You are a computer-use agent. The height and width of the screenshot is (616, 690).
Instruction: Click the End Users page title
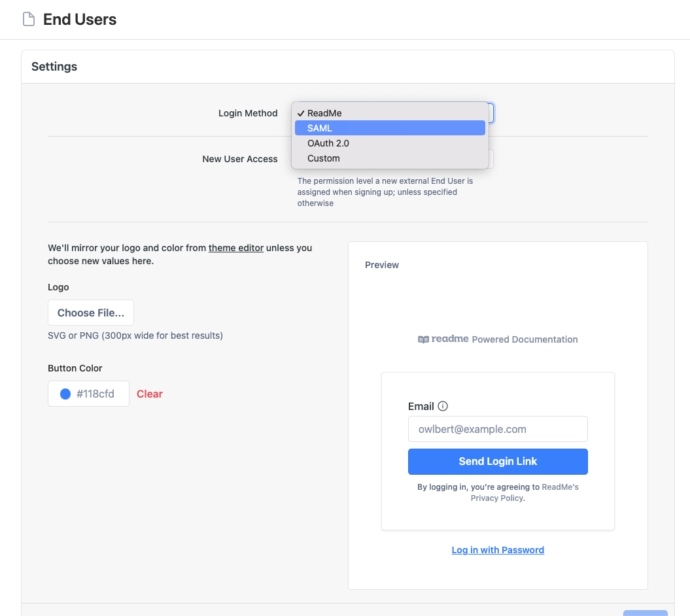80,20
